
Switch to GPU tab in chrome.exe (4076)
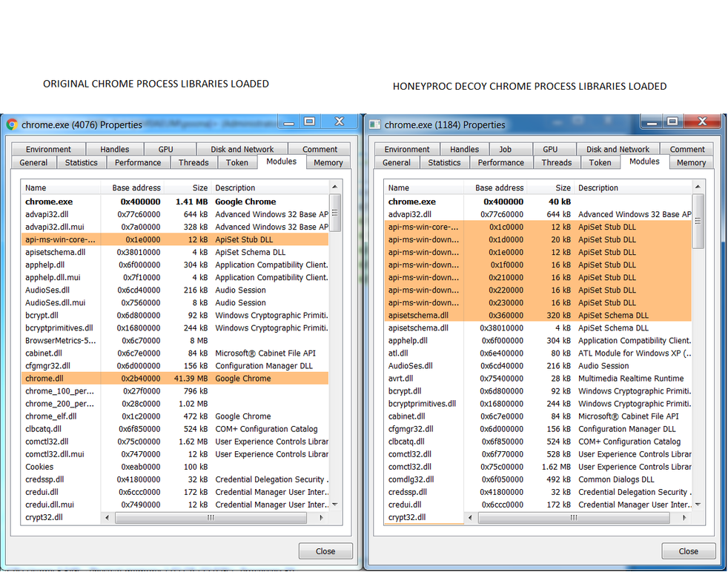pyautogui.click(x=165, y=149)
